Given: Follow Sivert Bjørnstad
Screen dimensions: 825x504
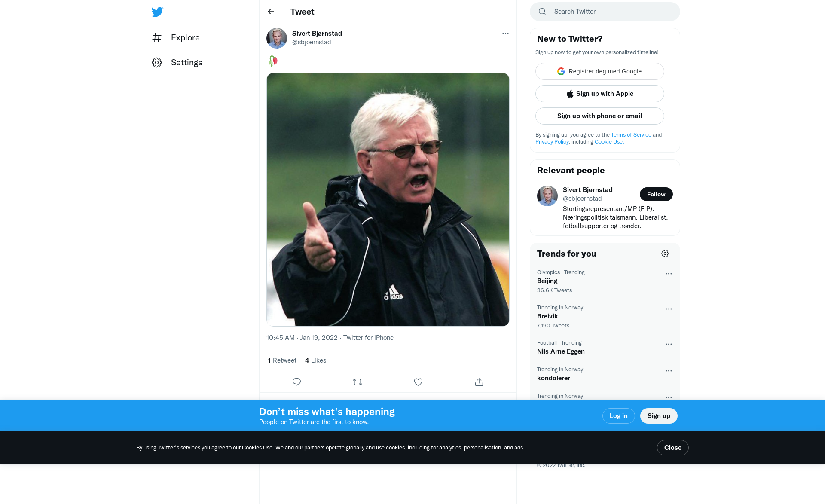Looking at the screenshot, I should (656, 194).
